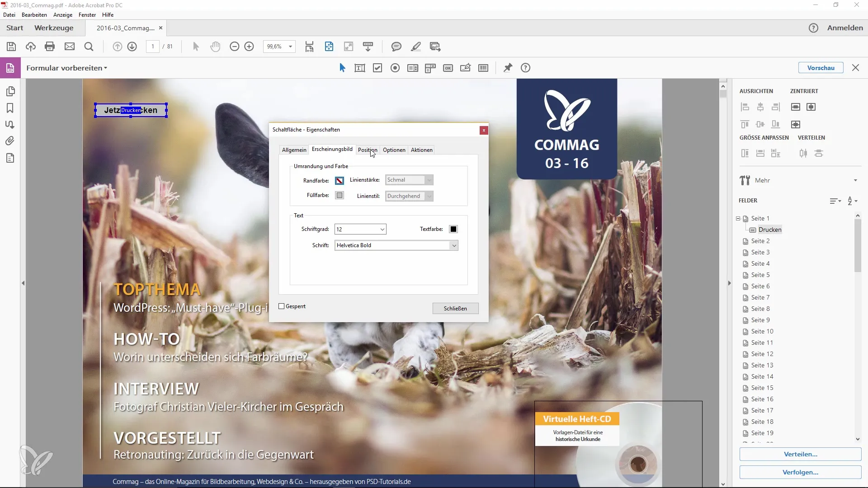Click the Schließen button
The height and width of the screenshot is (488, 868).
(x=455, y=309)
